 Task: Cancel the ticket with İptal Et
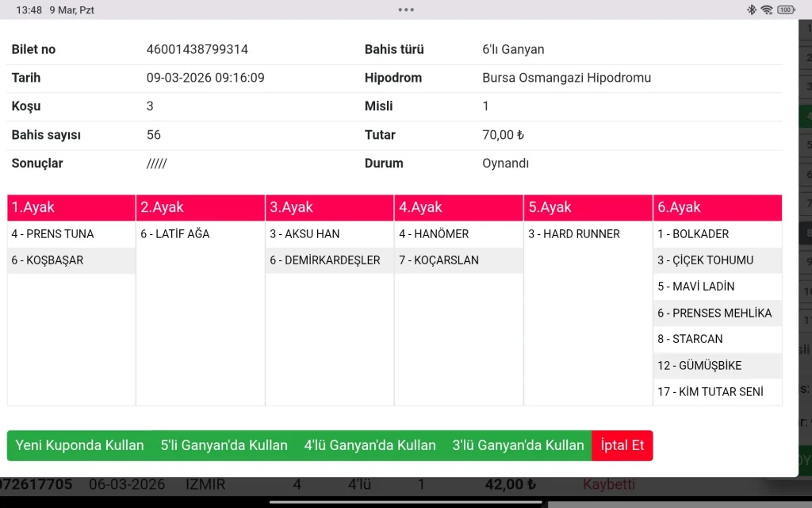622,445
